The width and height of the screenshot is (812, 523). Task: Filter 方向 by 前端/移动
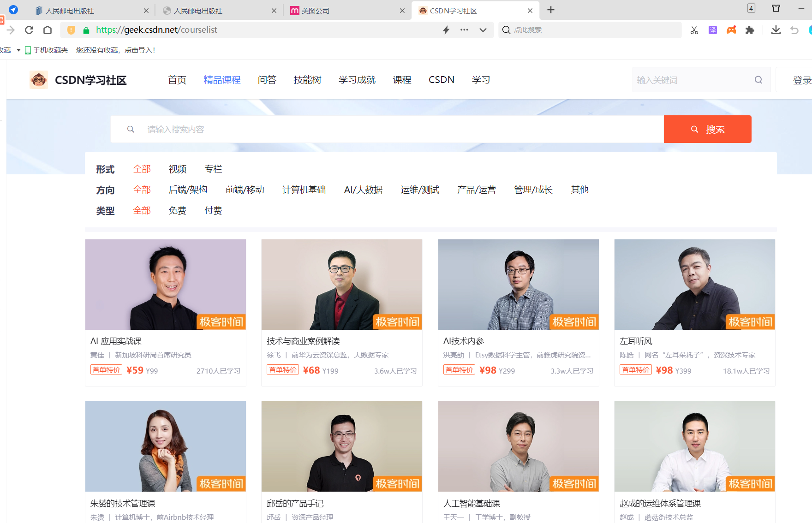pos(245,190)
